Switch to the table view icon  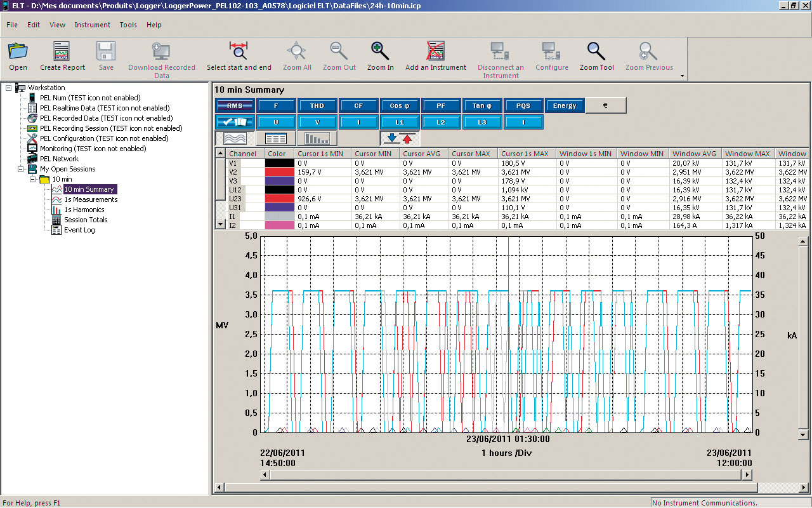276,138
